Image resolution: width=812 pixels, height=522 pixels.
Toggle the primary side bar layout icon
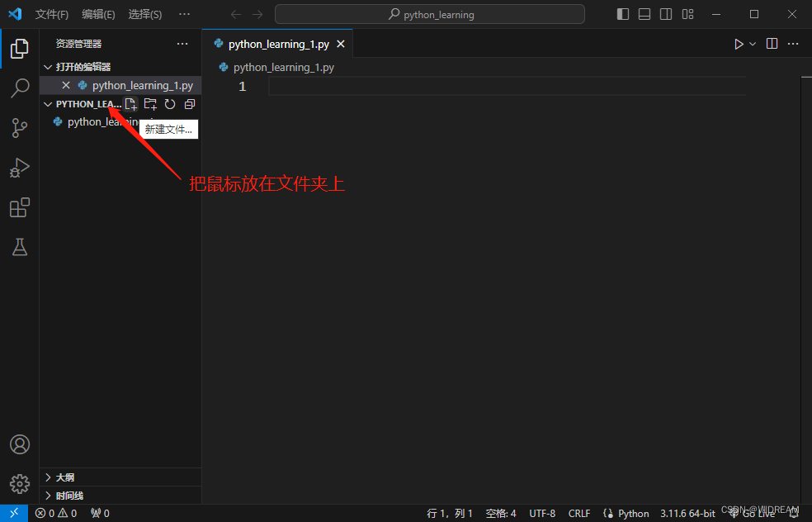tap(623, 14)
